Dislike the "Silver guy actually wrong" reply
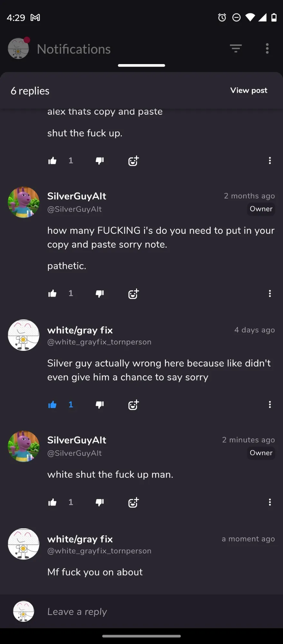The image size is (283, 644). pos(100,405)
